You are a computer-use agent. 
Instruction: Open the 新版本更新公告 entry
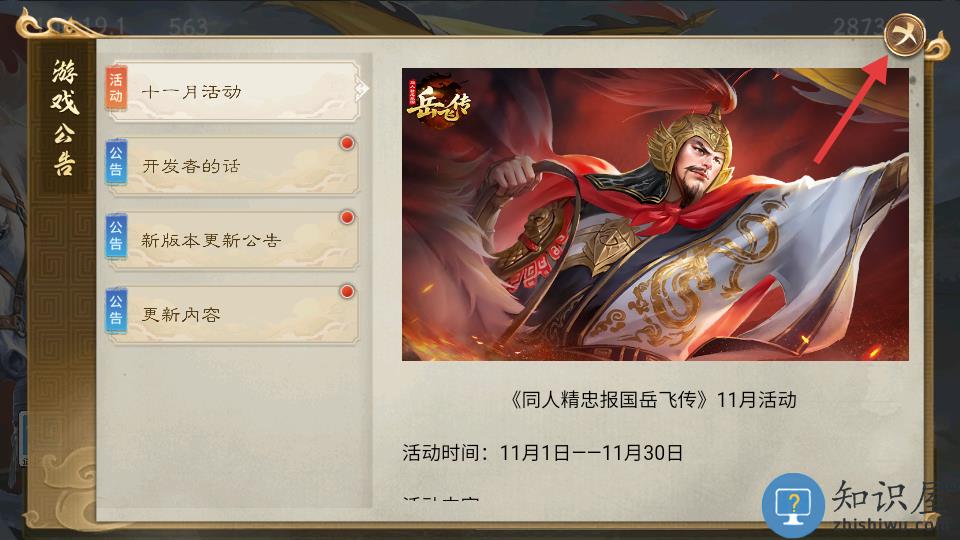click(x=233, y=240)
